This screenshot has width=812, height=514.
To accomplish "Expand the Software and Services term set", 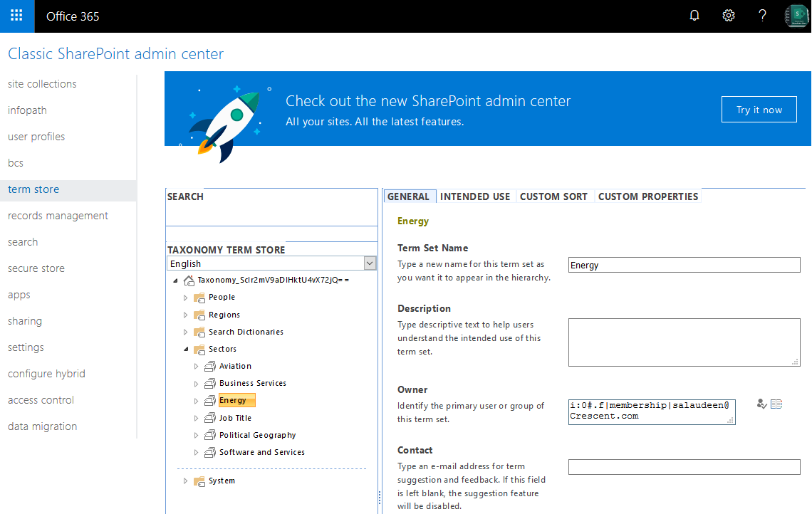I will coord(196,452).
